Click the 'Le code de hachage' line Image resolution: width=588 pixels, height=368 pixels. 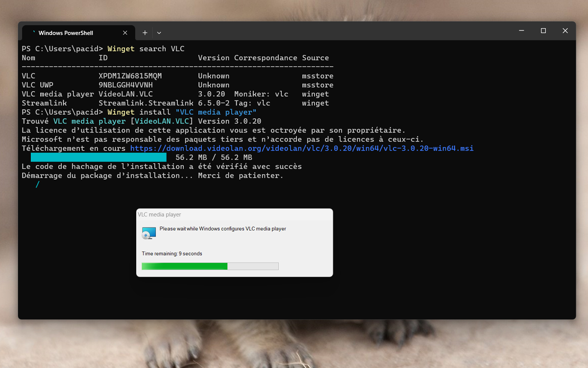pos(162,166)
